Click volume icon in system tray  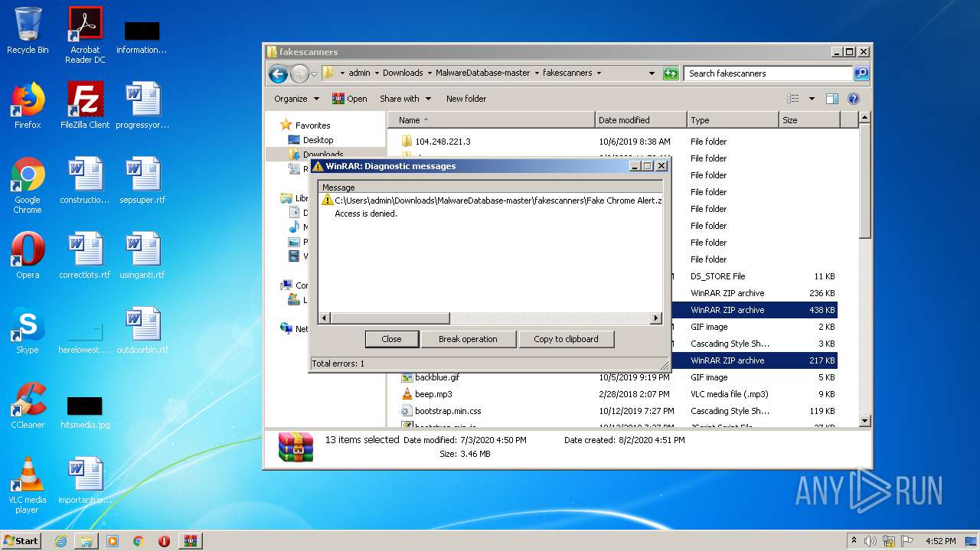pos(871,541)
